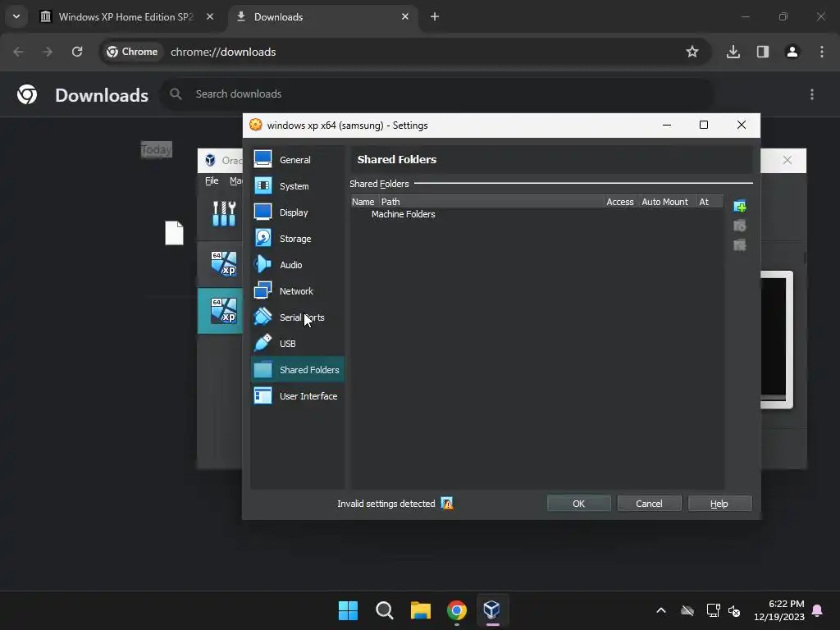This screenshot has width=840, height=630.
Task: Open taskbar Search
Action: point(384,610)
